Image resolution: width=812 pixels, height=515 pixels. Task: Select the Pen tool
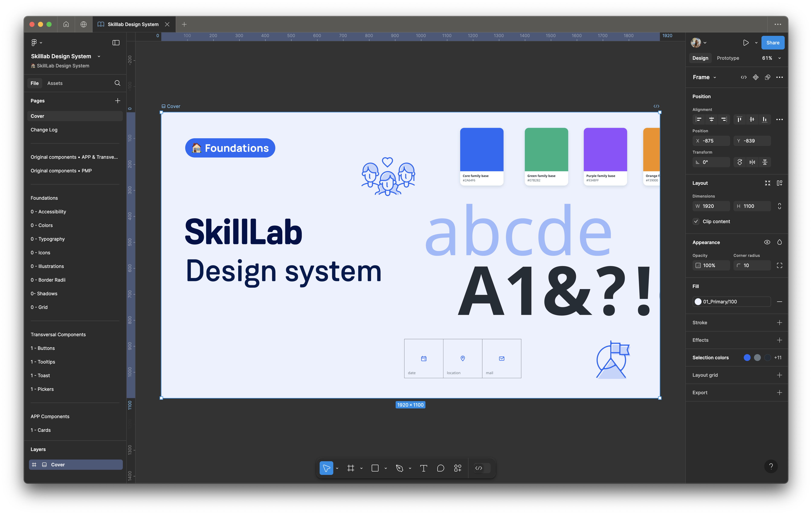tap(400, 468)
